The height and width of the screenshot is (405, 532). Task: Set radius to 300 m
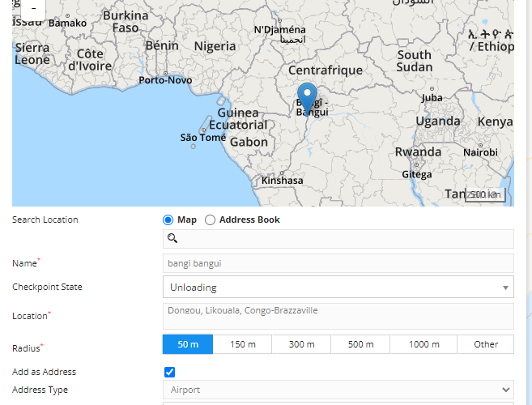[x=301, y=344]
